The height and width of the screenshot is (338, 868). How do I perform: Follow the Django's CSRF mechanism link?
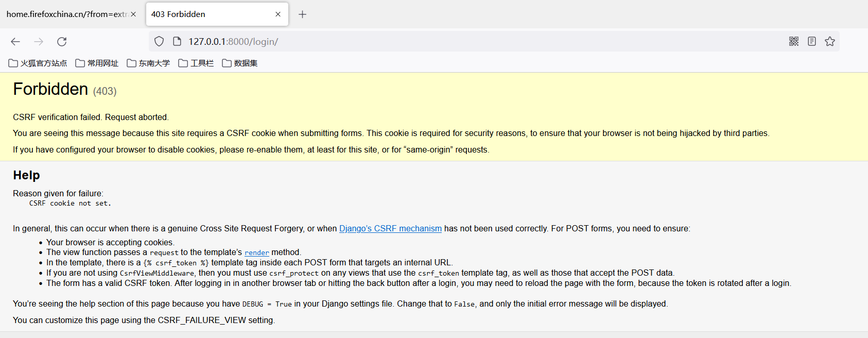(390, 229)
